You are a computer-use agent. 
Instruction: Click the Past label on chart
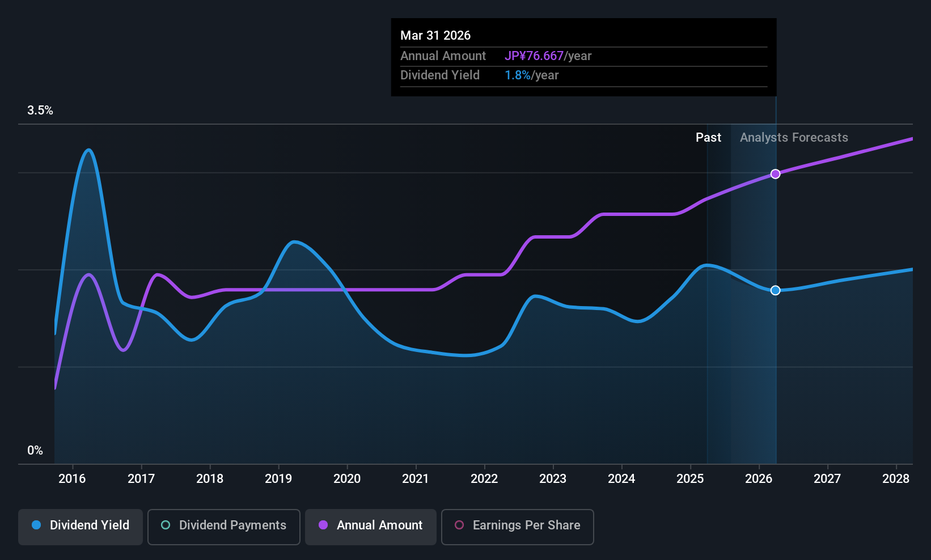pos(708,138)
